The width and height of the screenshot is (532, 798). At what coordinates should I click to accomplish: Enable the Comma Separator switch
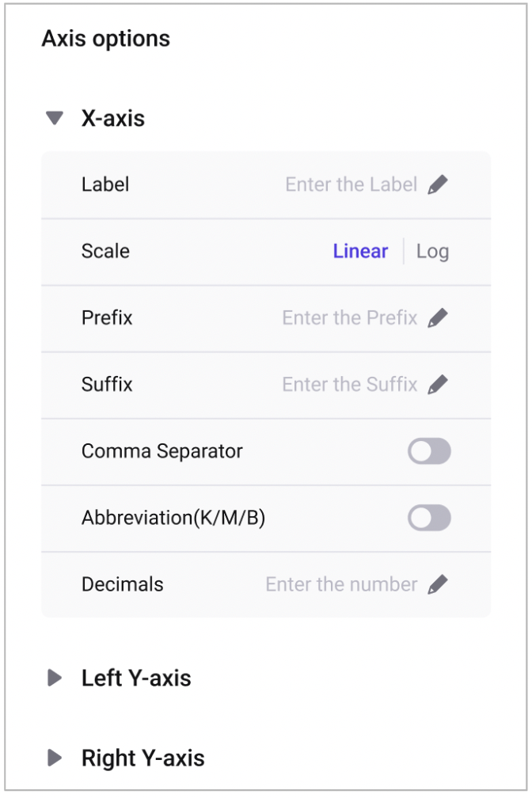(x=429, y=451)
